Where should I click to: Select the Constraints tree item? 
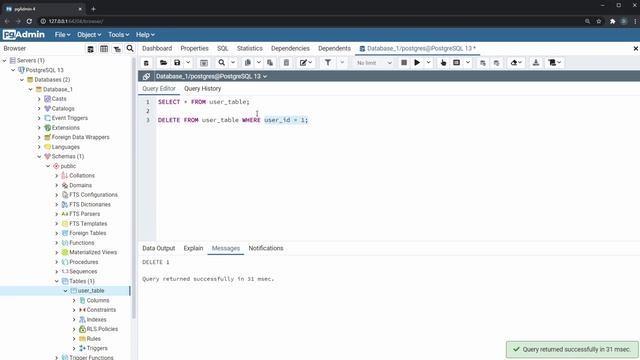tap(101, 310)
